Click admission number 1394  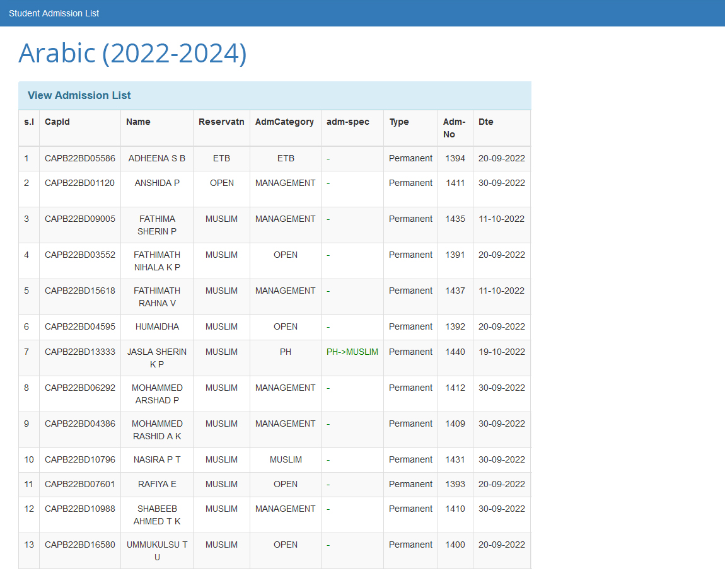(455, 158)
